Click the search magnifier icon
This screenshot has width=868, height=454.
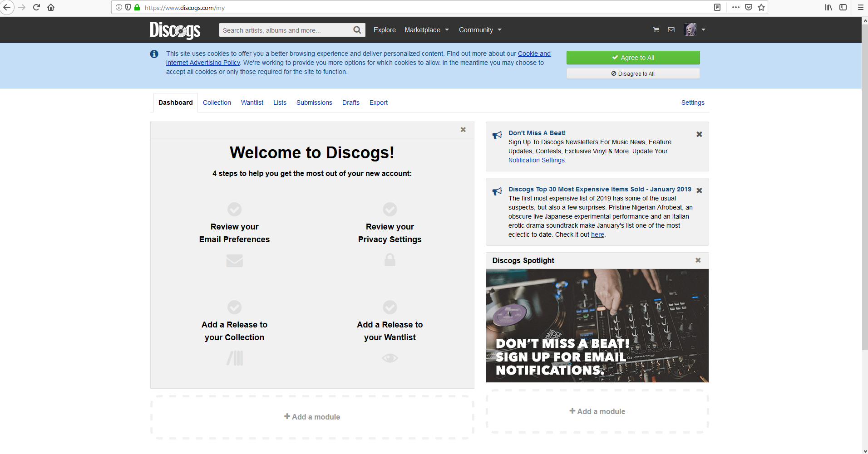click(357, 30)
